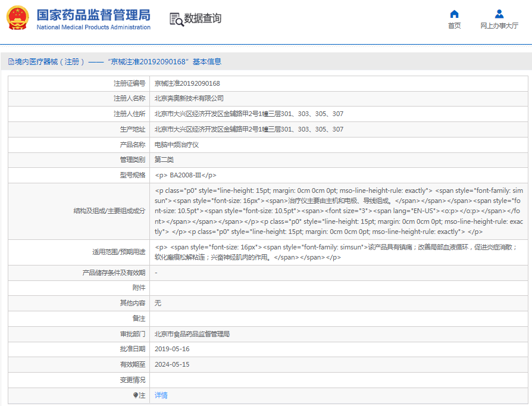Viewport: 532px width, 406px height.
Task: Click the 注册人住所 address value
Action: [x=249, y=114]
